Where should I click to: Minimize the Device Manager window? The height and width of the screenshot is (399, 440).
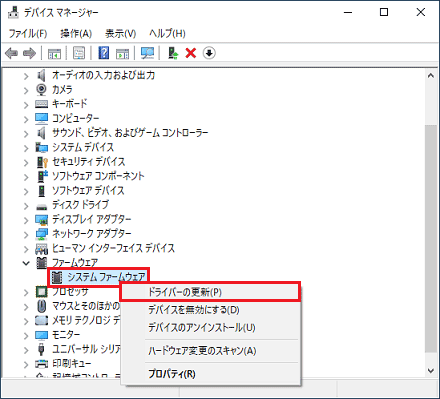pos(348,12)
